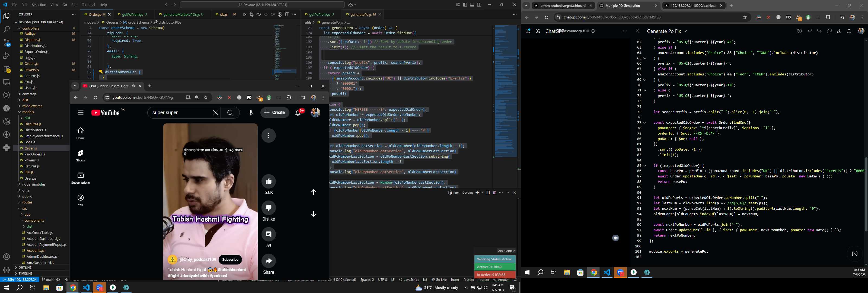Switch to the 199.188.207.24:10000 dashboard tab
868x293 pixels.
(x=693, y=6)
